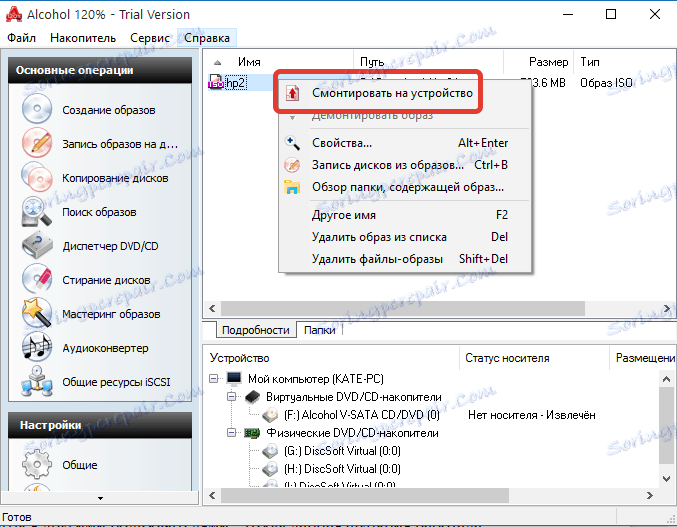Screen dimensions: 677x527
Task: Click the F: Alcohol V-SATA drive icon
Action: tap(271, 415)
